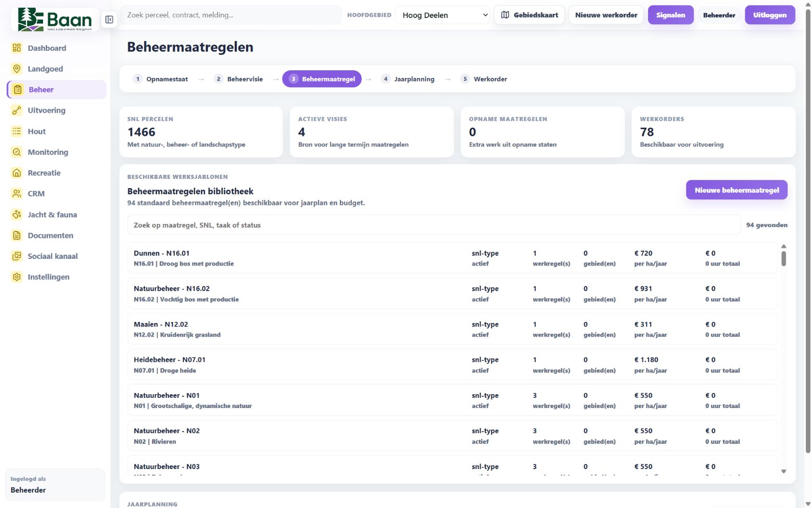Image resolution: width=812 pixels, height=508 pixels.
Task: Go to step 4 Jaarplanning
Action: (x=408, y=79)
